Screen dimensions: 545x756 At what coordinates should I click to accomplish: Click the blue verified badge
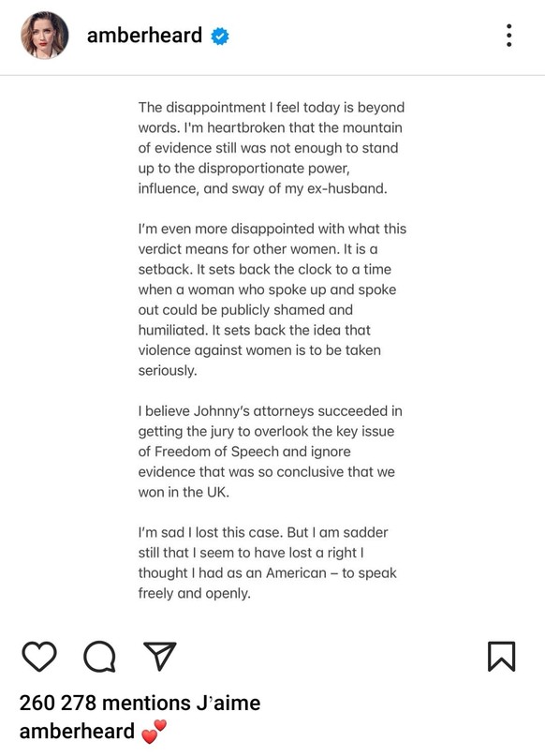[x=220, y=37]
